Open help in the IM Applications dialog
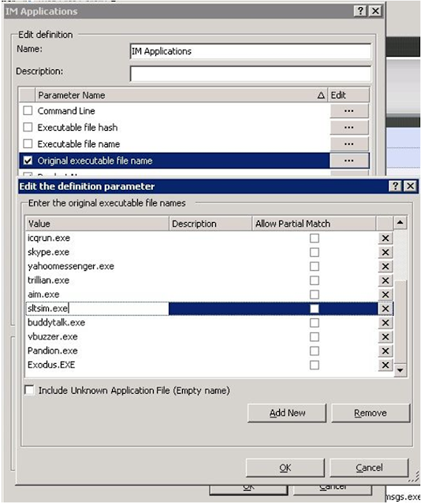This screenshot has width=421, height=504. (360, 11)
